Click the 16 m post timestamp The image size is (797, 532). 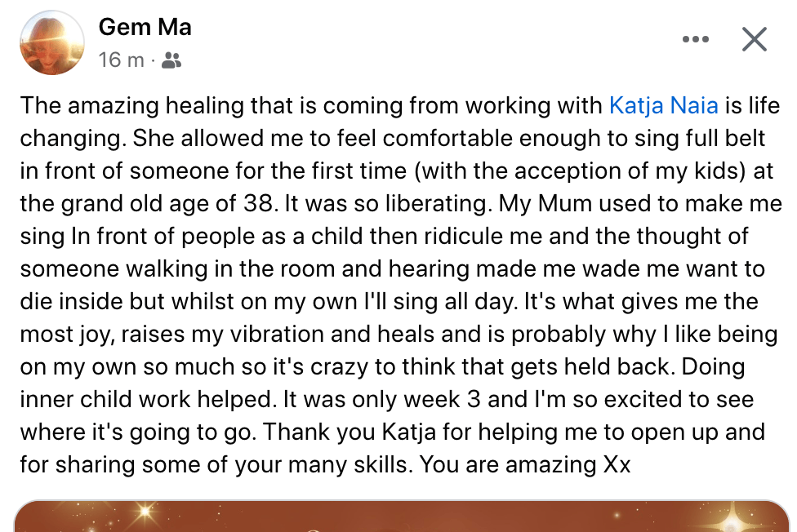[x=121, y=60]
